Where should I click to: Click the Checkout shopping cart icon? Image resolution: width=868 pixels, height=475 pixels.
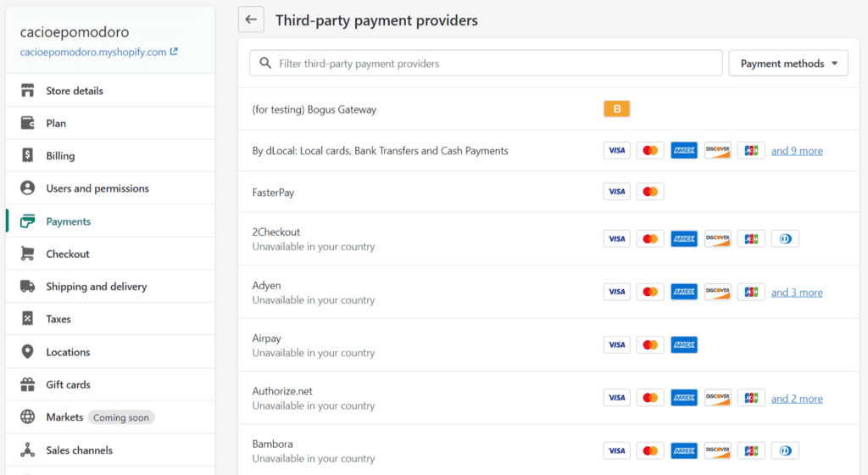(x=27, y=254)
